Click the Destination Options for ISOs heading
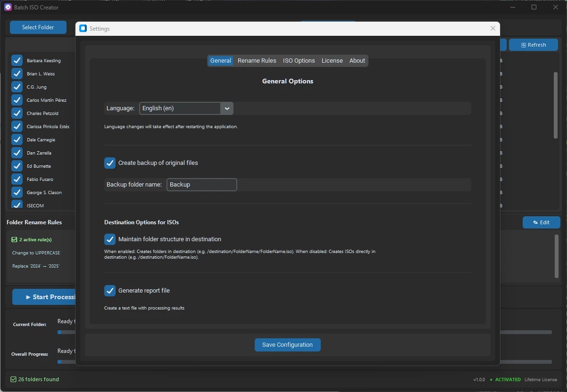 pyautogui.click(x=142, y=222)
